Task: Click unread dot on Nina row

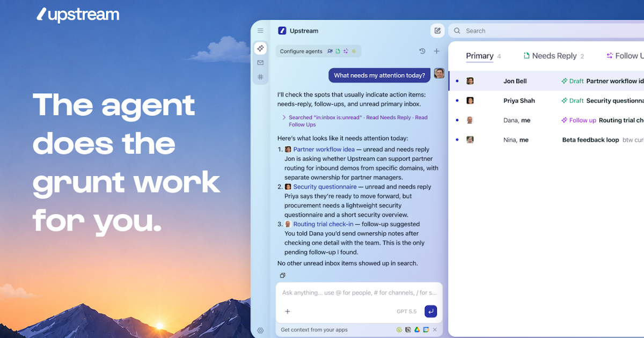Action: pyautogui.click(x=457, y=139)
